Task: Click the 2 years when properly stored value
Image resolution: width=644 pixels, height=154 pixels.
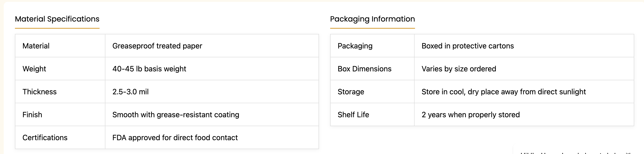Action: pyautogui.click(x=471, y=115)
